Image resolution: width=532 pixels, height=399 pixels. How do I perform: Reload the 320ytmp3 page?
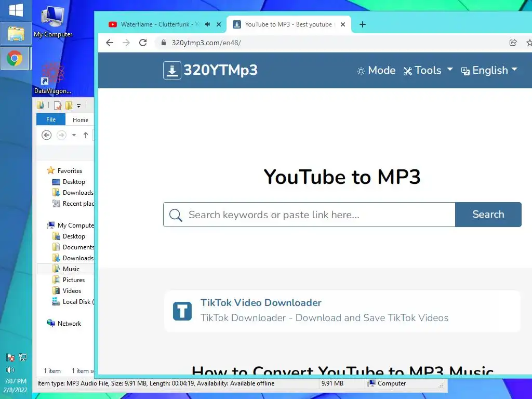pyautogui.click(x=143, y=43)
